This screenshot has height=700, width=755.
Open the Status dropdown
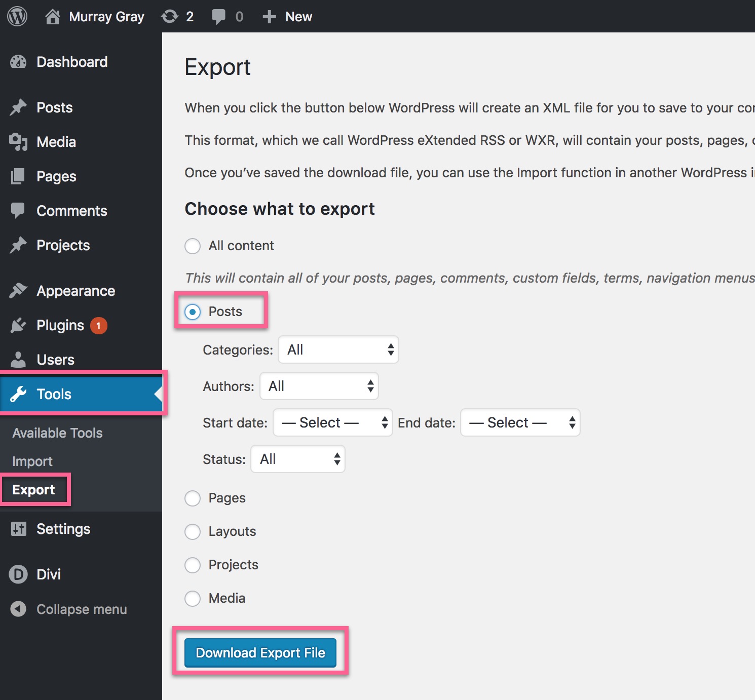(x=298, y=459)
